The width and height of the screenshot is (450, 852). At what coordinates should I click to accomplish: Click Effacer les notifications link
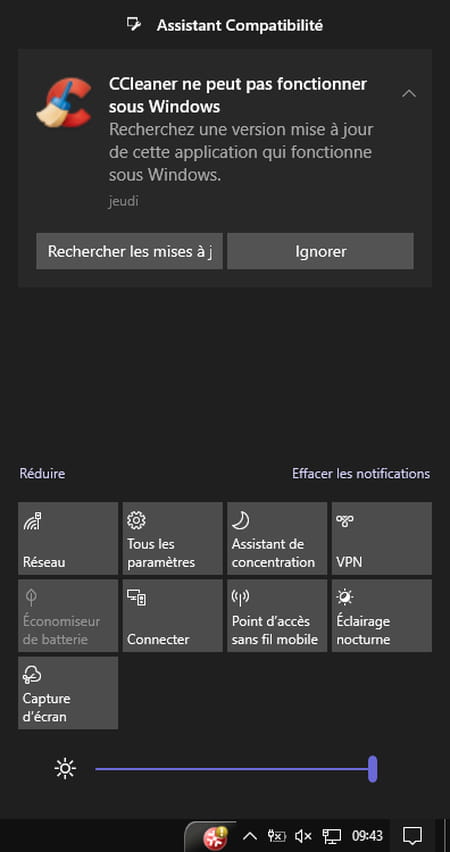361,473
